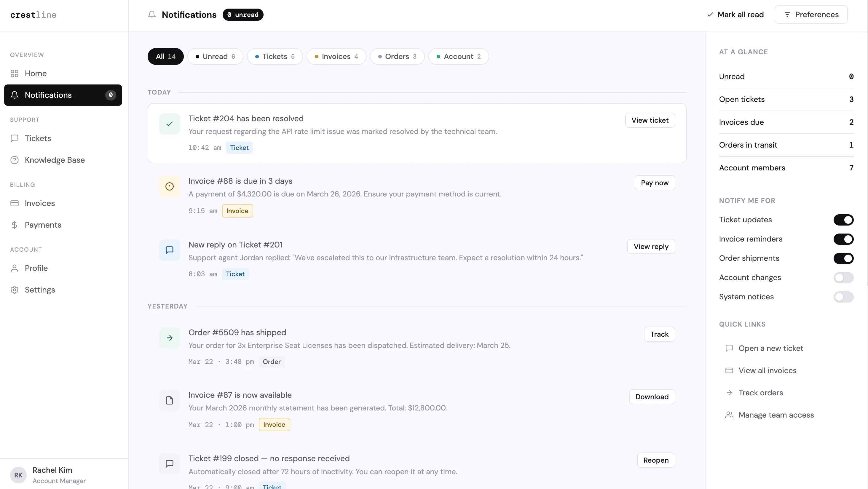This screenshot has height=489, width=868.
Task: Click Pay now for Invoice #88
Action: [655, 183]
